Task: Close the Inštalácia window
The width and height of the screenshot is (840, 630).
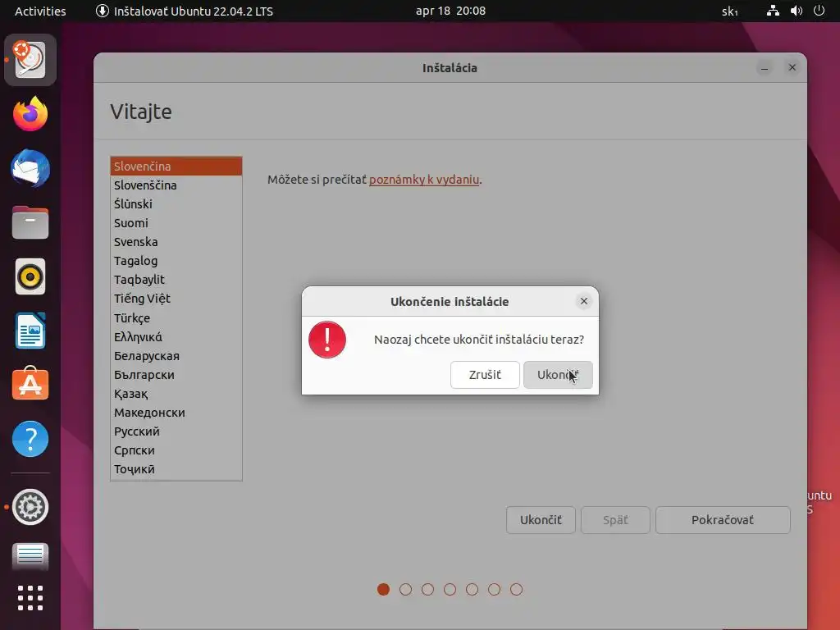Action: (x=792, y=67)
